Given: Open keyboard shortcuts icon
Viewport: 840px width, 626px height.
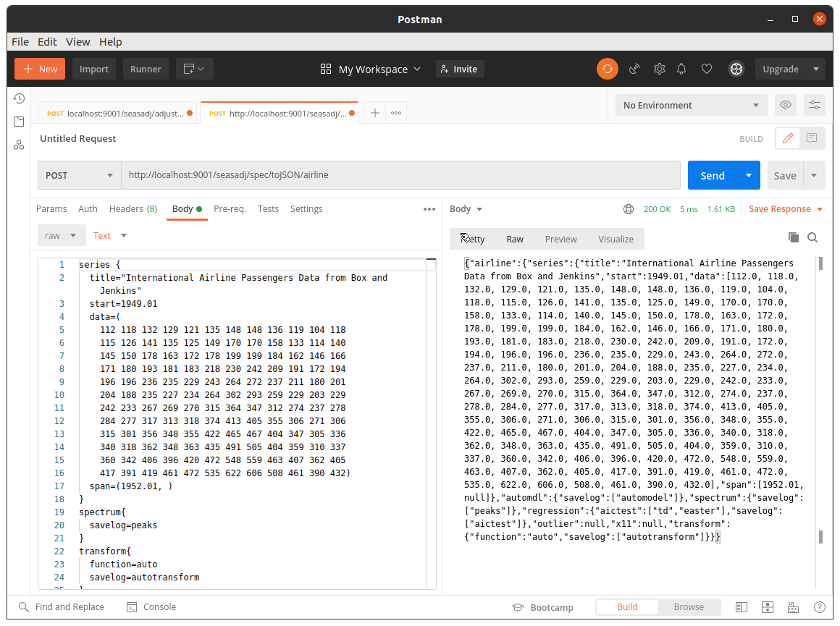Looking at the screenshot, I should pos(794,607).
